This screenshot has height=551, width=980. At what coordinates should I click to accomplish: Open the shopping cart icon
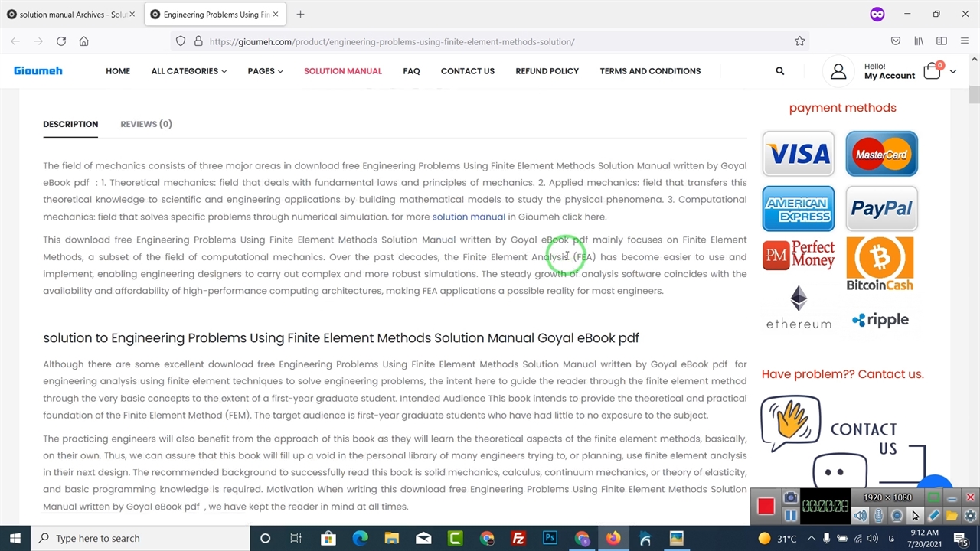click(932, 71)
